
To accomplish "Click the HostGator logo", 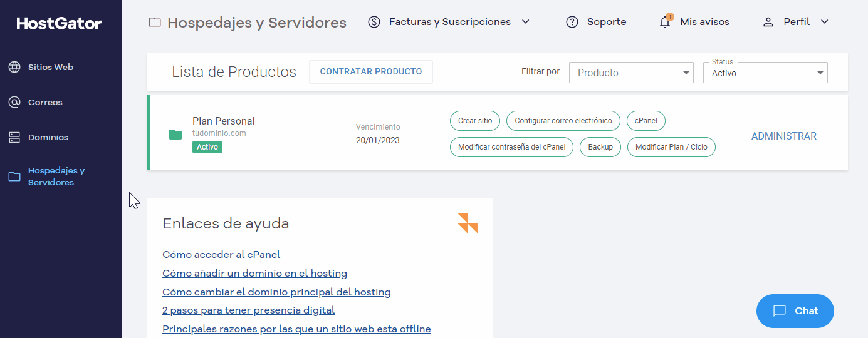I will (59, 24).
